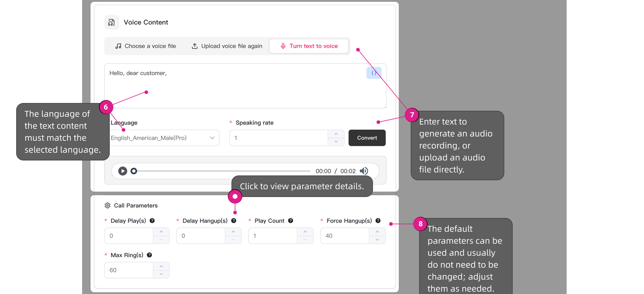Open the Delay Play(s) help tooltip icon
644x294 pixels.
[x=152, y=221]
